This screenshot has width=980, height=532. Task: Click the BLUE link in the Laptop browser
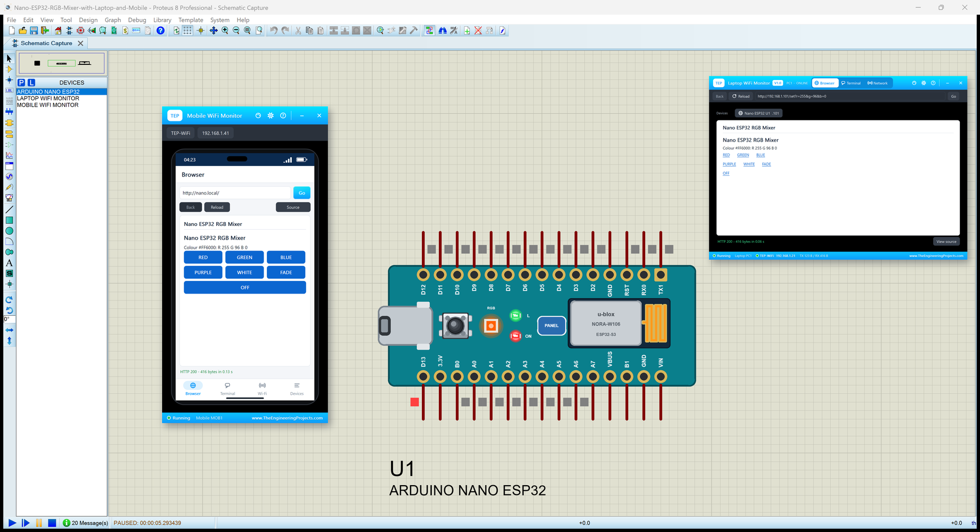pos(761,155)
